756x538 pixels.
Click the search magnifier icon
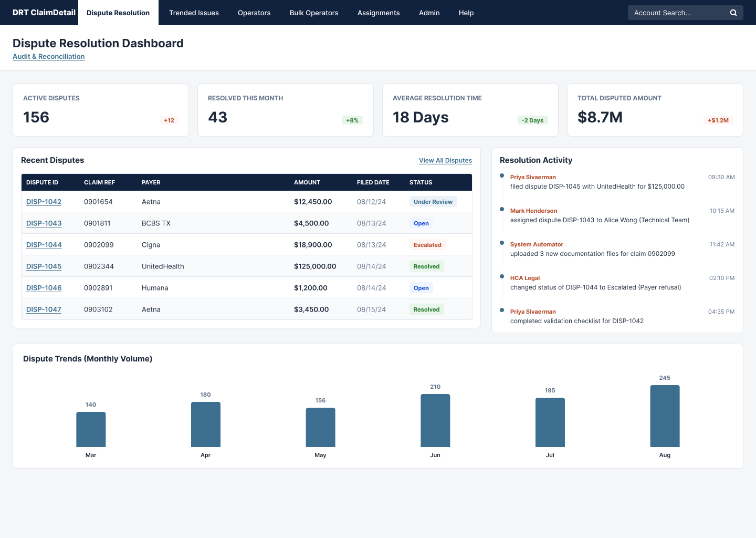pos(733,13)
